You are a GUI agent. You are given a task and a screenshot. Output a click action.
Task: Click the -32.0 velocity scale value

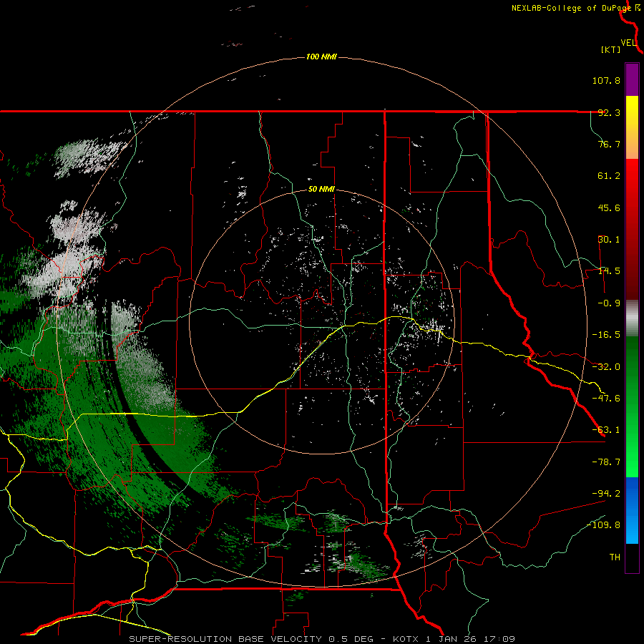click(x=606, y=367)
